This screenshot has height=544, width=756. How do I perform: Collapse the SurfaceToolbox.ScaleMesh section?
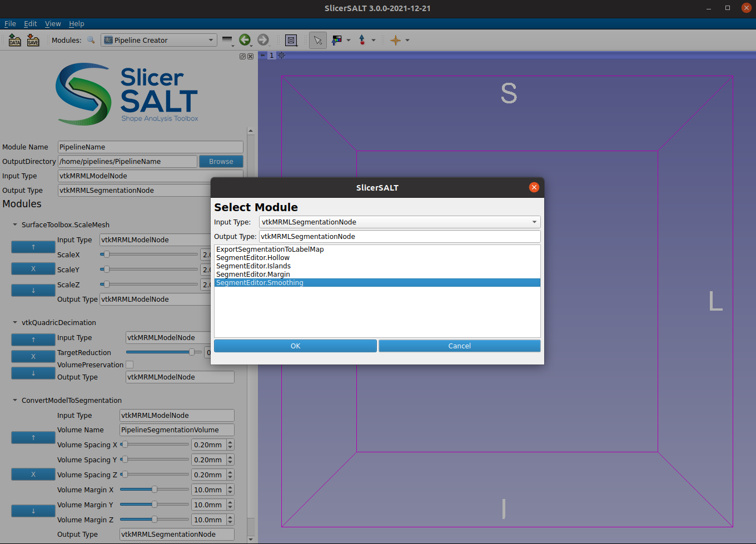tap(14, 224)
